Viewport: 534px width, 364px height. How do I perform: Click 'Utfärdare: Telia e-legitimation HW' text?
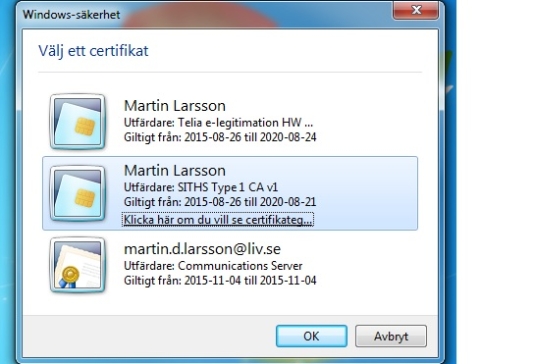point(218,123)
